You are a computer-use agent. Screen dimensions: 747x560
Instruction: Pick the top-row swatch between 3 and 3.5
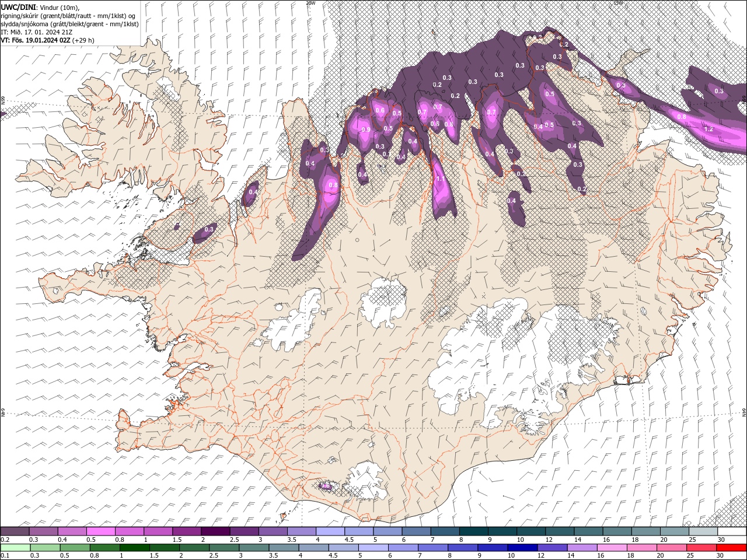273,531
